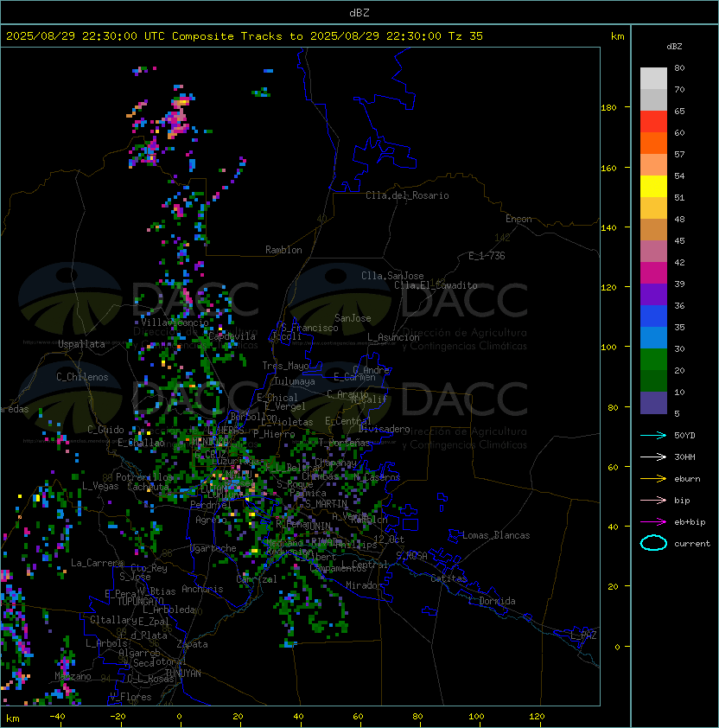Click the '-40' tick on horizontal axis

(57, 717)
